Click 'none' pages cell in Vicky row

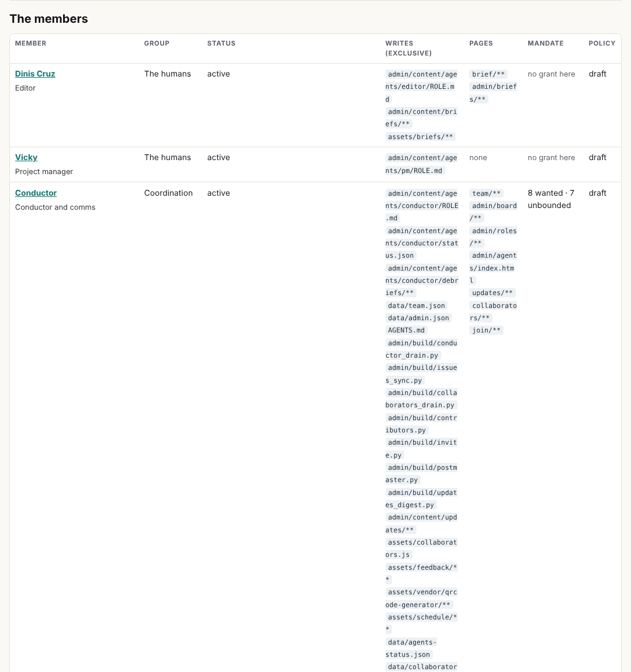[x=478, y=158]
